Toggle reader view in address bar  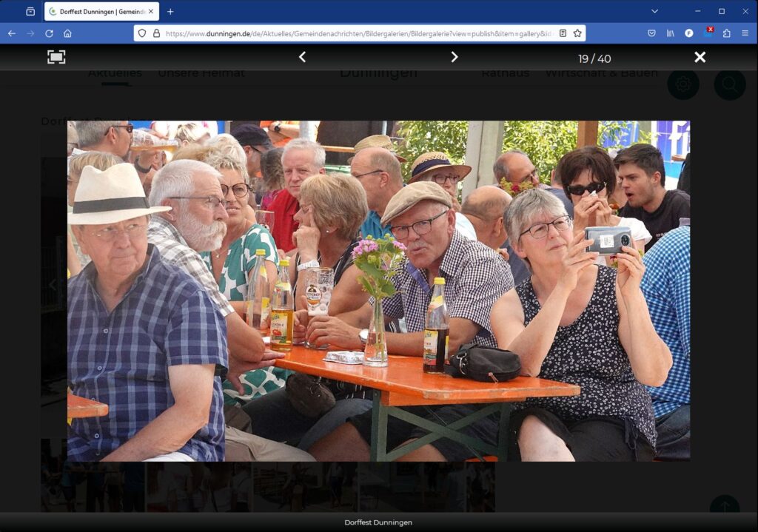[563, 33]
